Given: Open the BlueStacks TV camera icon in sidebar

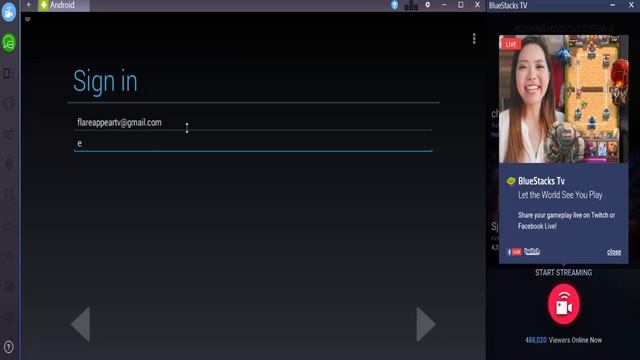Looking at the screenshot, I should coord(9,13).
